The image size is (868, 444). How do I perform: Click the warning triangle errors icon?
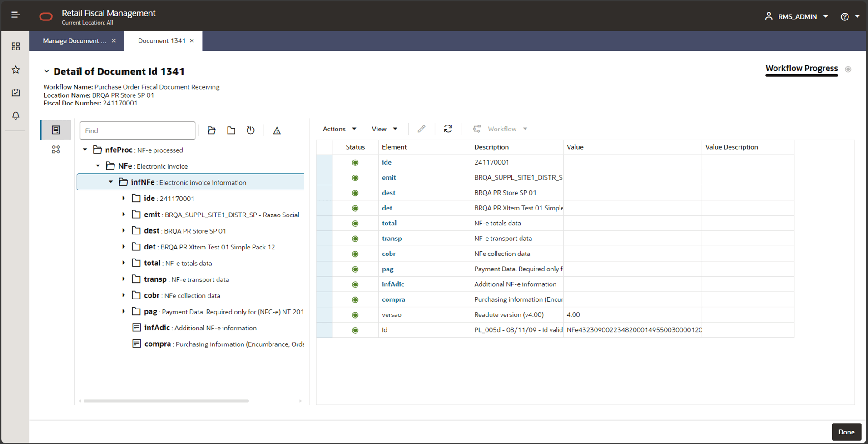click(x=277, y=130)
